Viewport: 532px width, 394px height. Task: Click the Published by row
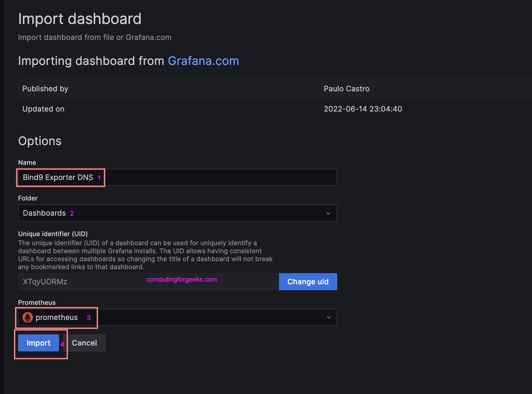[45, 89]
